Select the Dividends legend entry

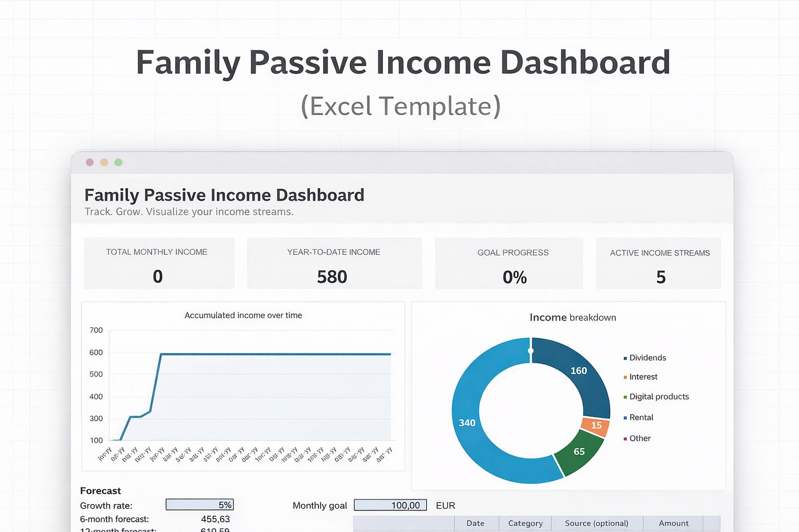(x=645, y=358)
